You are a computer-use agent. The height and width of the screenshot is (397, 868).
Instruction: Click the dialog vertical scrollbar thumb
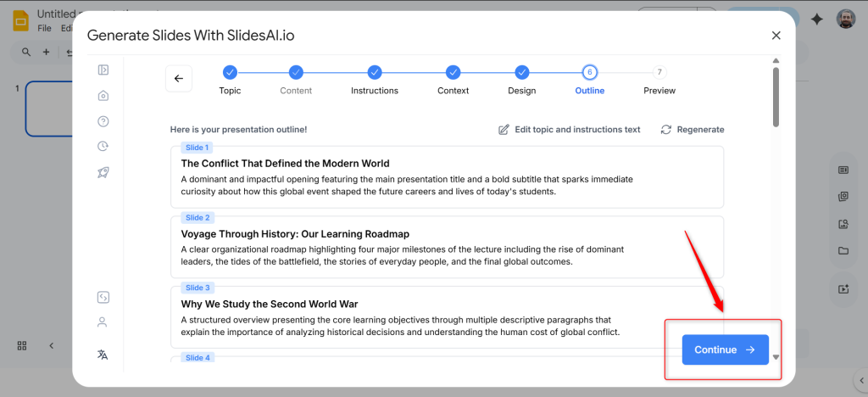point(776,98)
